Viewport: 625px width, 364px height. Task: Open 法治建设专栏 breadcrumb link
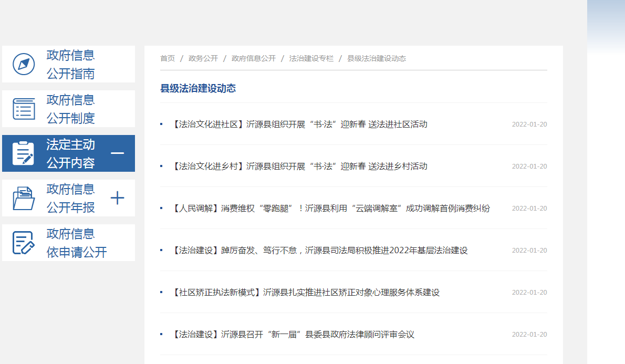(x=311, y=58)
